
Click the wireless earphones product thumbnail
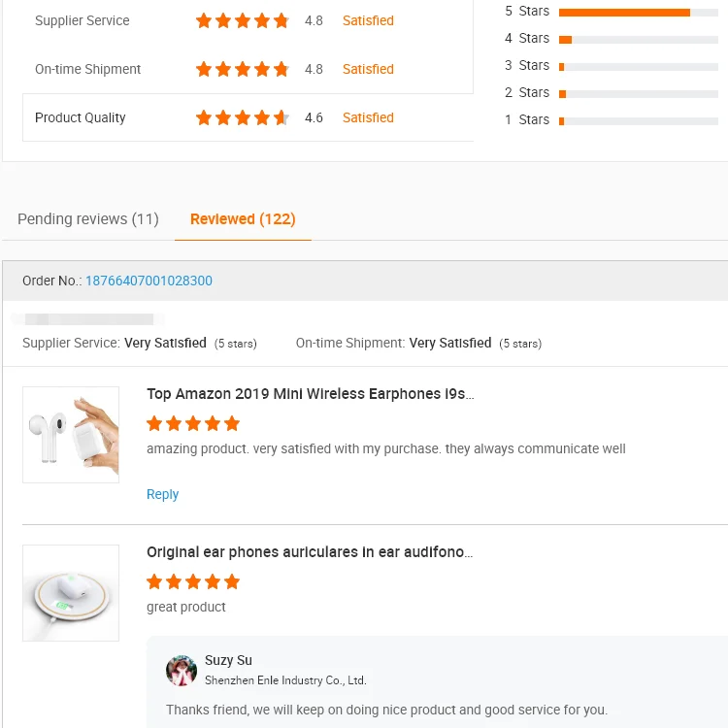71,435
